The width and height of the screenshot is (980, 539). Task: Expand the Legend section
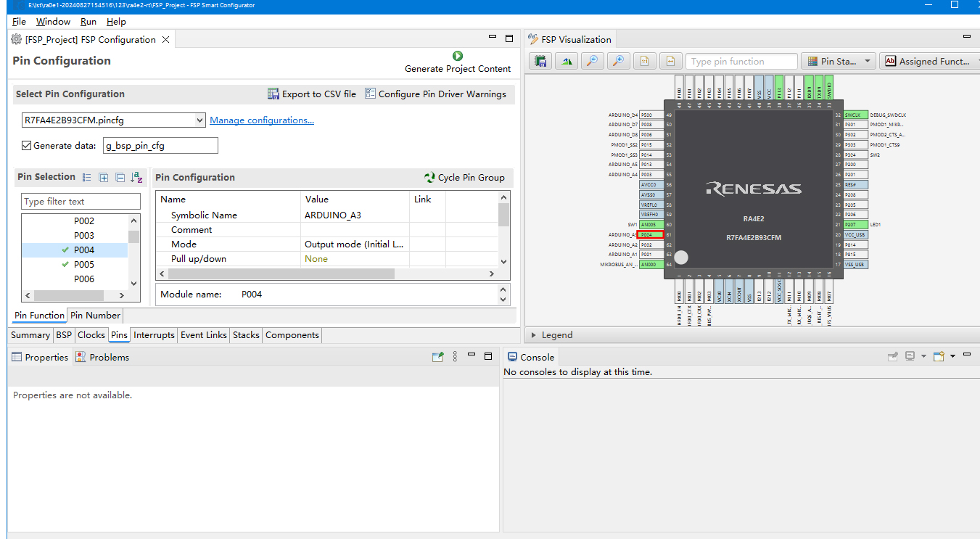pos(534,335)
